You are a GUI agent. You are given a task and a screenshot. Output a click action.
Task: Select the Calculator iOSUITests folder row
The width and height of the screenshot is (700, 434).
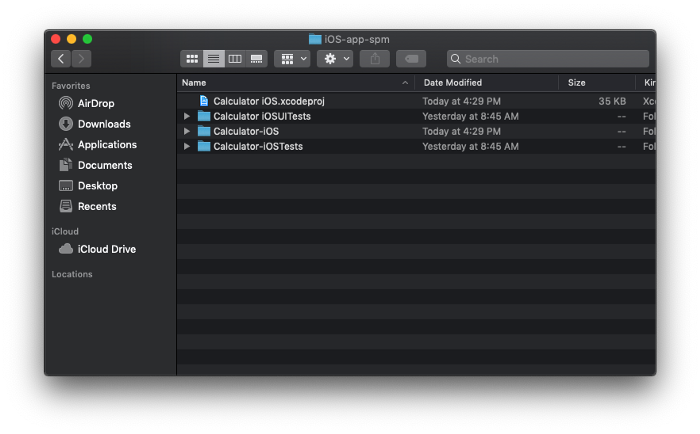[416, 116]
